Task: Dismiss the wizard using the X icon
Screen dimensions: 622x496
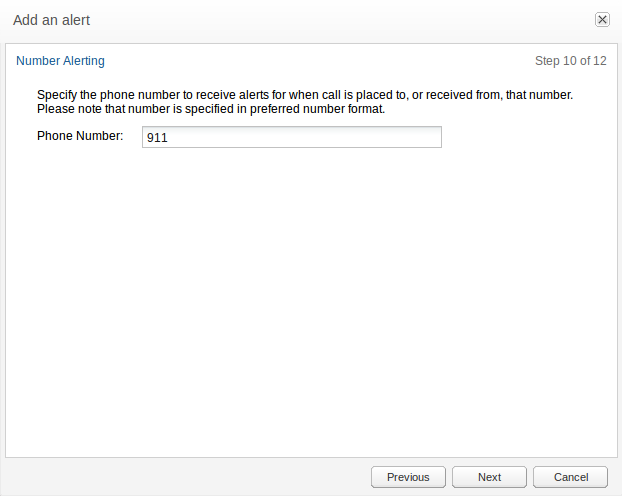Action: tap(602, 19)
